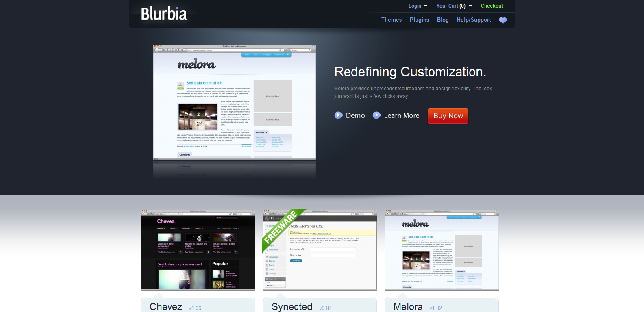Expand the Your Cart dropdown arrow

(x=470, y=6)
